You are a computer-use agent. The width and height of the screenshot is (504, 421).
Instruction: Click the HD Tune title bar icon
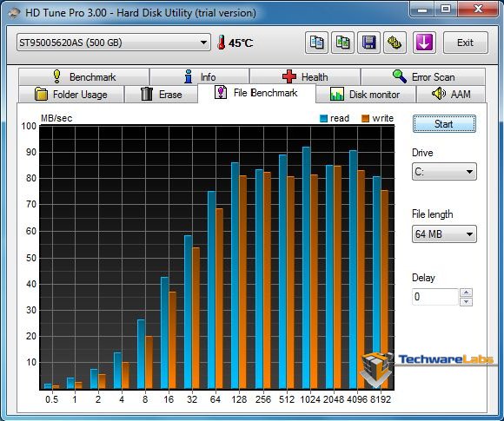click(14, 13)
